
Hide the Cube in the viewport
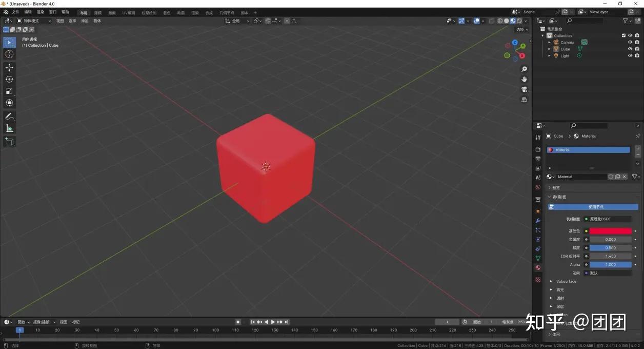630,49
